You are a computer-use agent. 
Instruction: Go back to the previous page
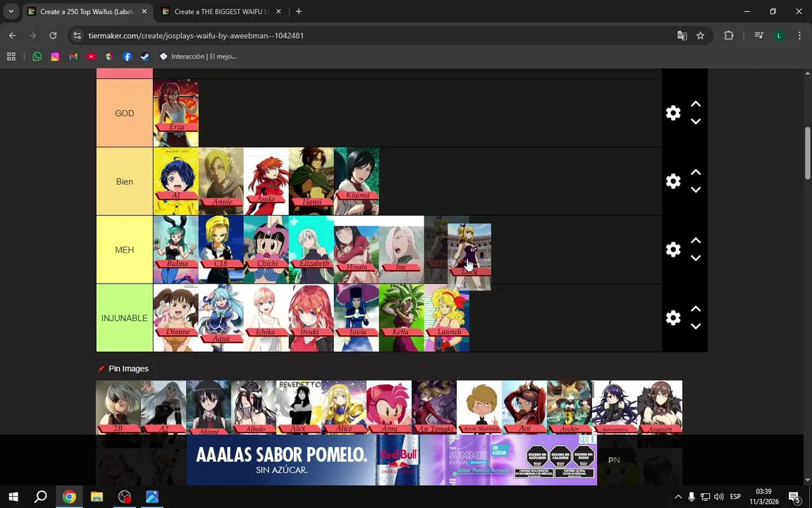(13, 35)
